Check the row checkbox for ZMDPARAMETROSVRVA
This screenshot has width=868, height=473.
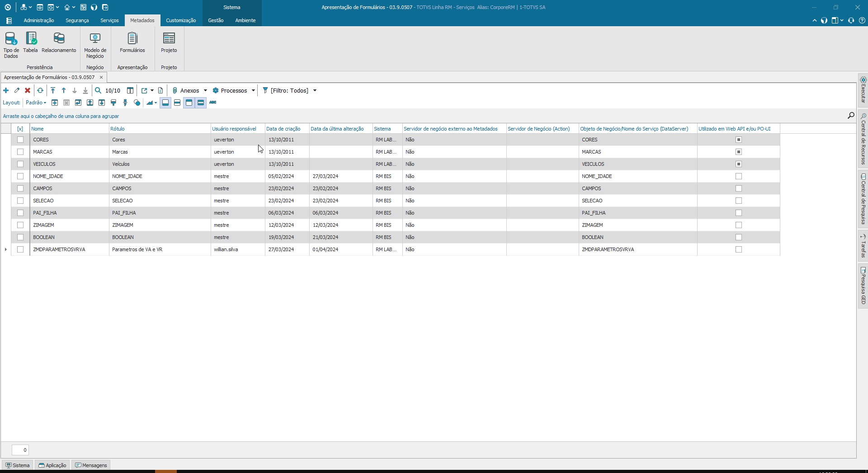click(20, 249)
